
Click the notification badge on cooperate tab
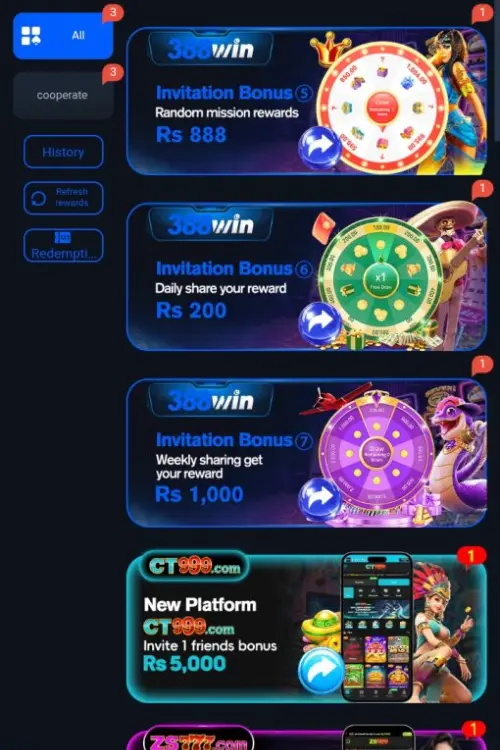pyautogui.click(x=113, y=73)
